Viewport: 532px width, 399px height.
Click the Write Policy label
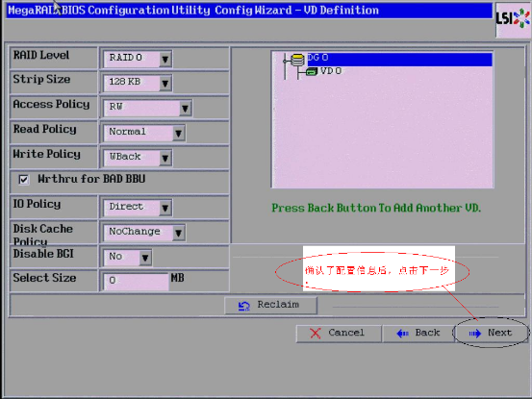click(47, 154)
